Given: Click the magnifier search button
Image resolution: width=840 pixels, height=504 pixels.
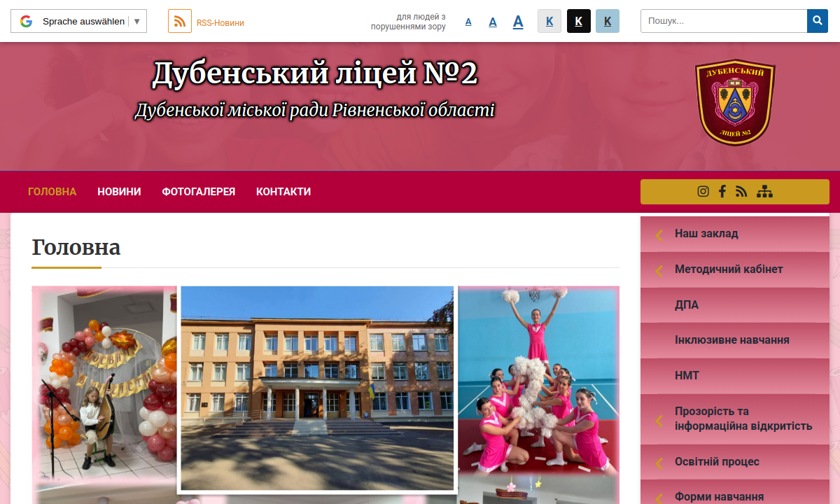Looking at the screenshot, I should pyautogui.click(x=817, y=21).
